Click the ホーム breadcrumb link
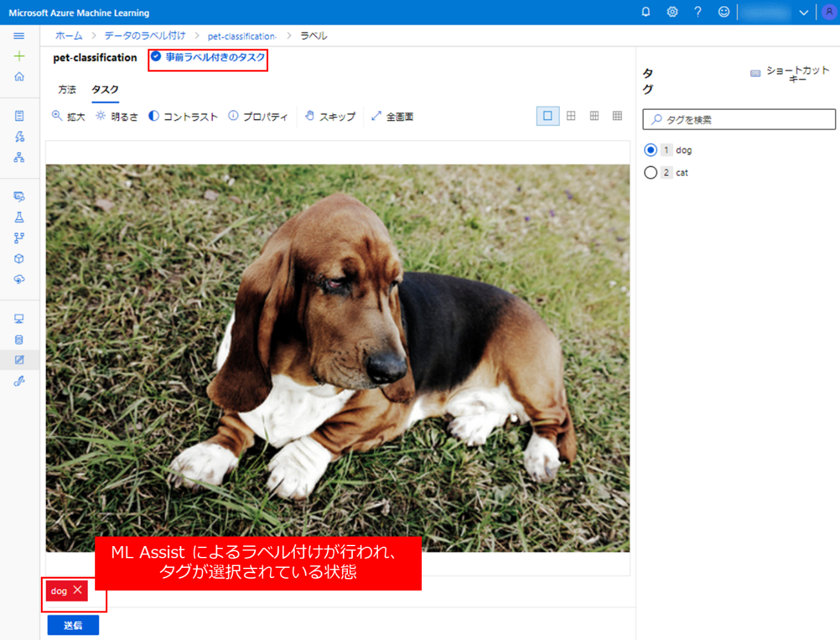This screenshot has height=640, width=840. coord(69,36)
